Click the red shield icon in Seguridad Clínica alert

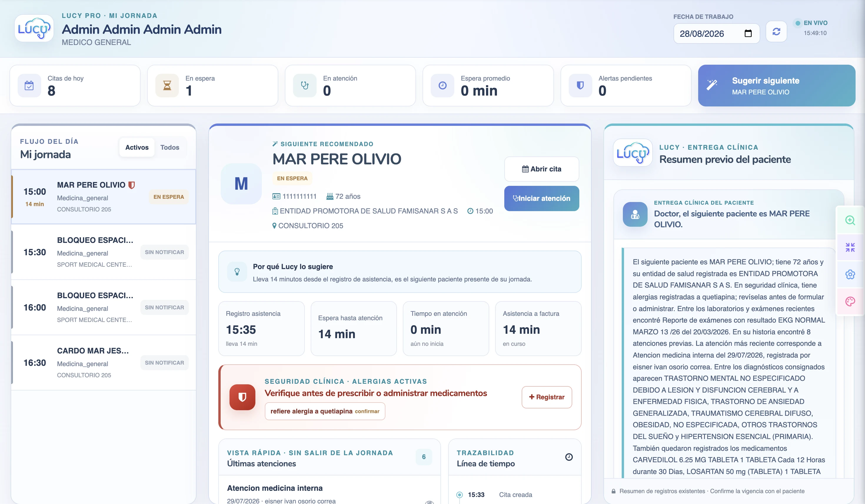[x=242, y=397]
